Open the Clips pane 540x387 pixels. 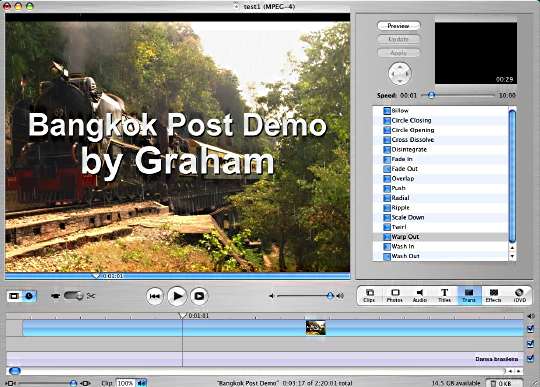(369, 295)
